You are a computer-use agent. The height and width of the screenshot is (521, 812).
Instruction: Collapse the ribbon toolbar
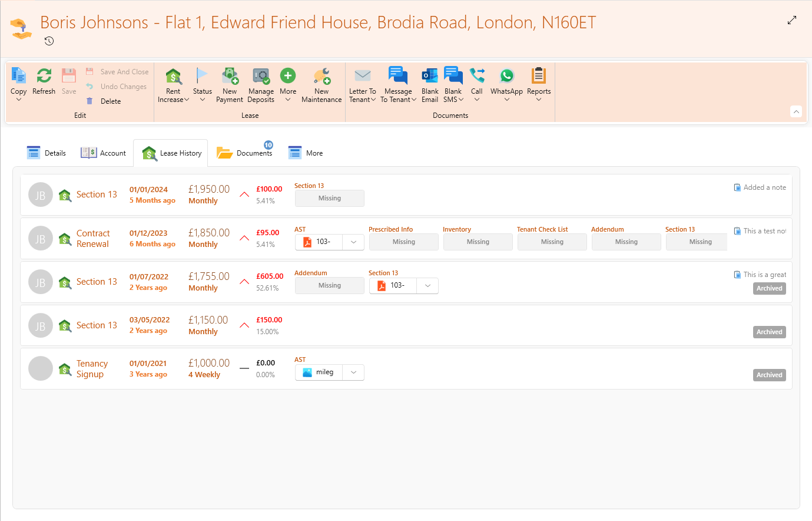796,111
